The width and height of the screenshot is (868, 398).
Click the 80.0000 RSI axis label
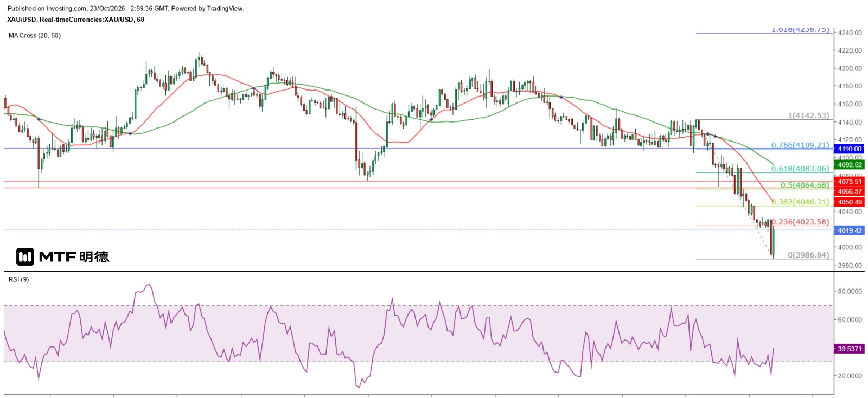[850, 291]
